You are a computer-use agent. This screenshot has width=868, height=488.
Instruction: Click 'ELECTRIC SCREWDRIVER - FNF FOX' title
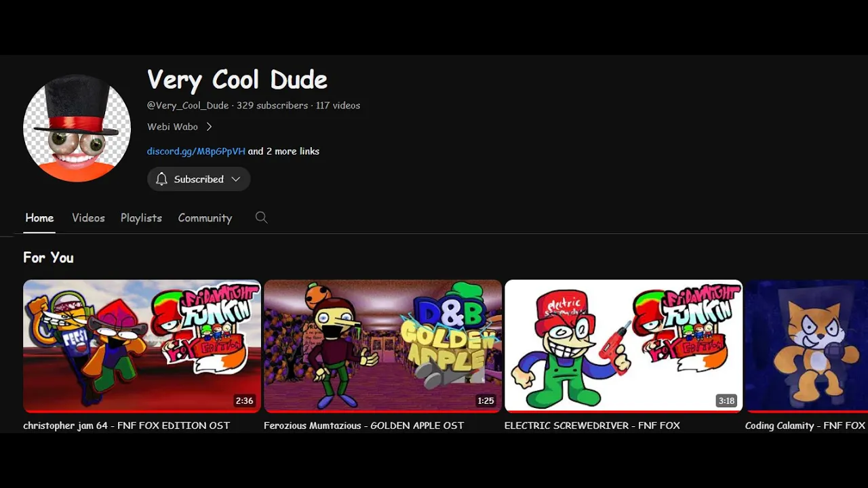[x=592, y=426]
